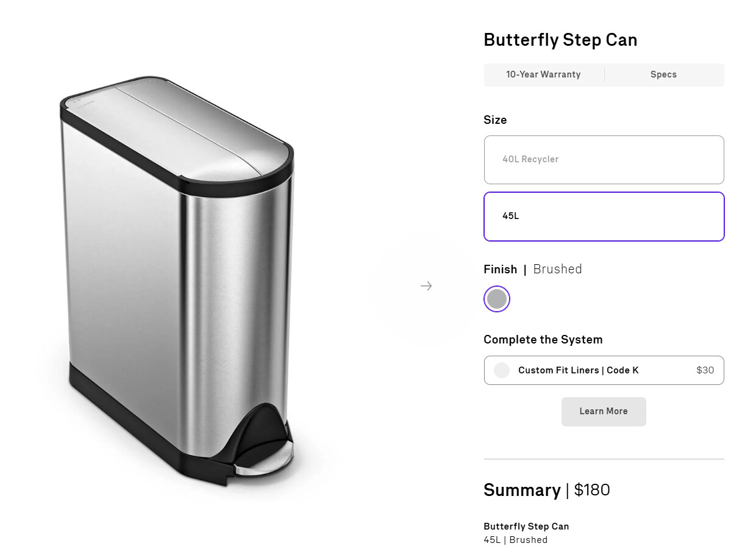Click the 45L | Brushed summary text
Viewport: 756px width, 546px height.
(x=515, y=540)
